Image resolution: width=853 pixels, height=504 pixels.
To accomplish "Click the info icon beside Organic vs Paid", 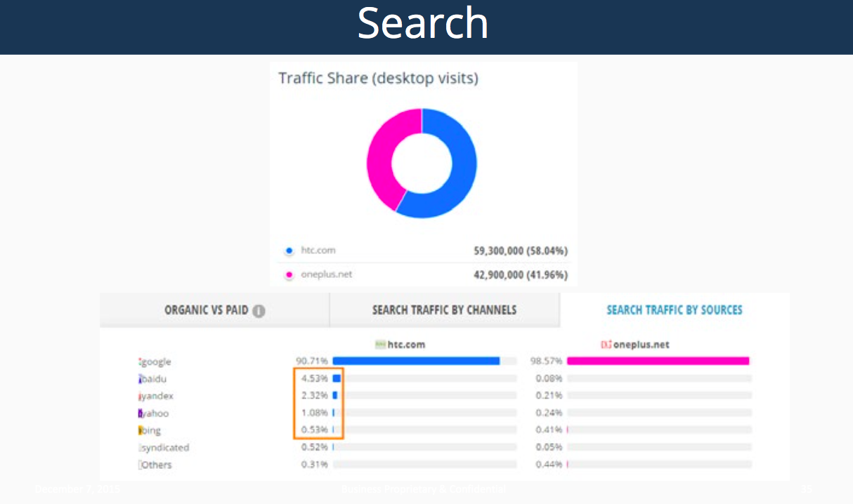I will click(259, 311).
